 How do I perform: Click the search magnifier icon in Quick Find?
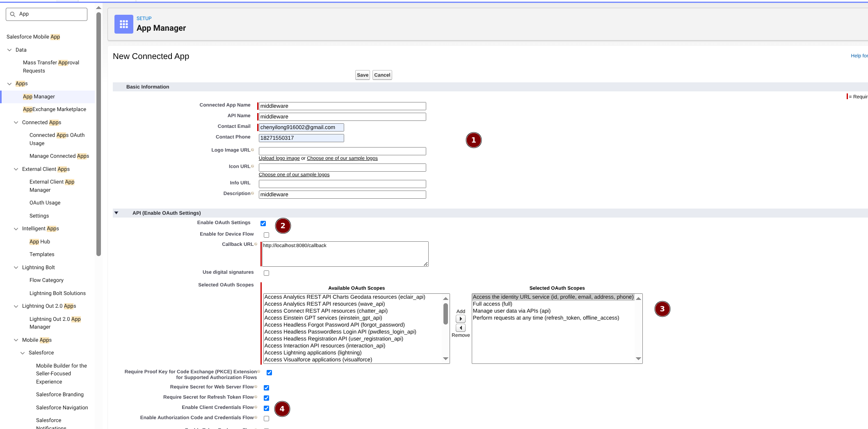click(x=13, y=14)
